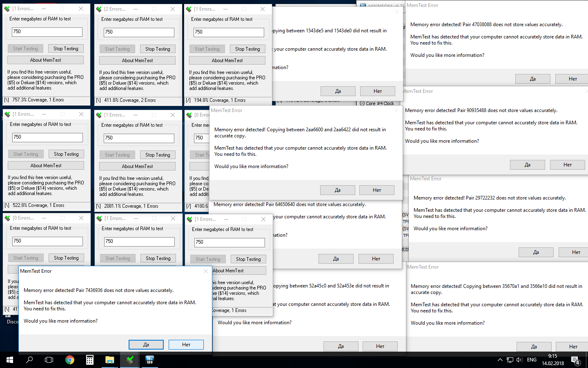This screenshot has width=588, height=368.
Task: Click the title-bar icon of the 194.8% Coverage window
Action: tap(189, 9)
